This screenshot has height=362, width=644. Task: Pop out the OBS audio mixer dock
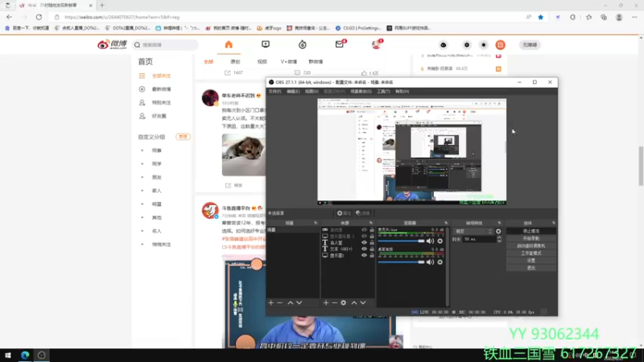point(446,223)
